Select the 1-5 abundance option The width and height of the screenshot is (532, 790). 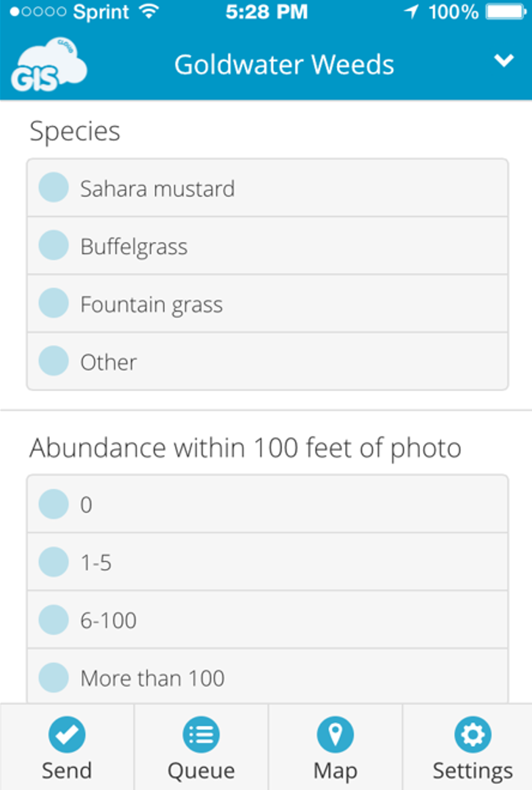click(54, 562)
